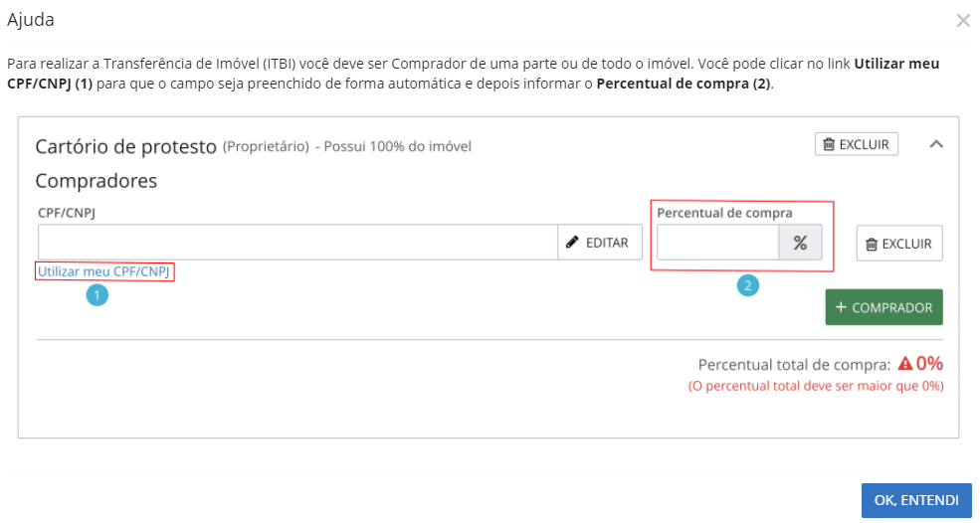Viewport: 980px width, 523px height.
Task: Click the blue step 1 badge
Action: [97, 294]
